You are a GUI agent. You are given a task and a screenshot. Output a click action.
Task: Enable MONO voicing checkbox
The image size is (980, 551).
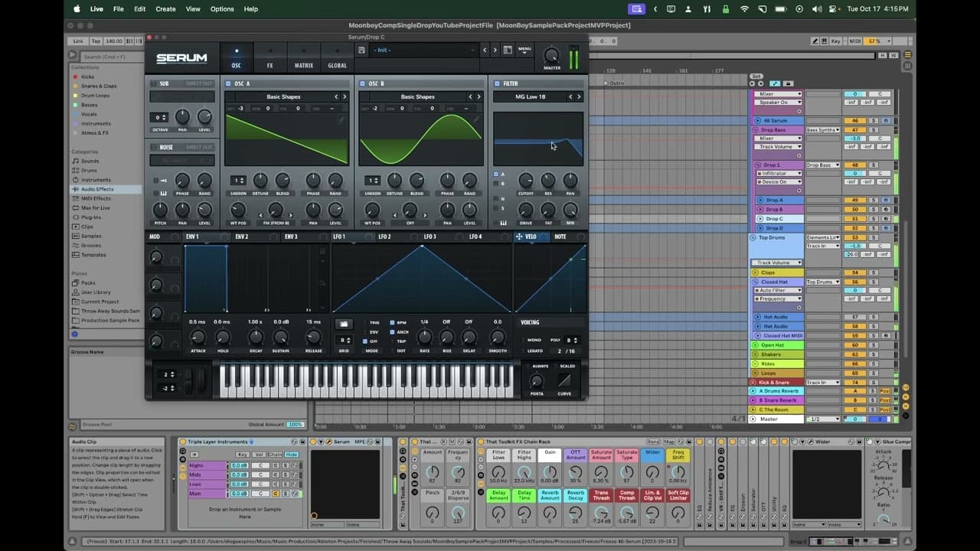521,340
